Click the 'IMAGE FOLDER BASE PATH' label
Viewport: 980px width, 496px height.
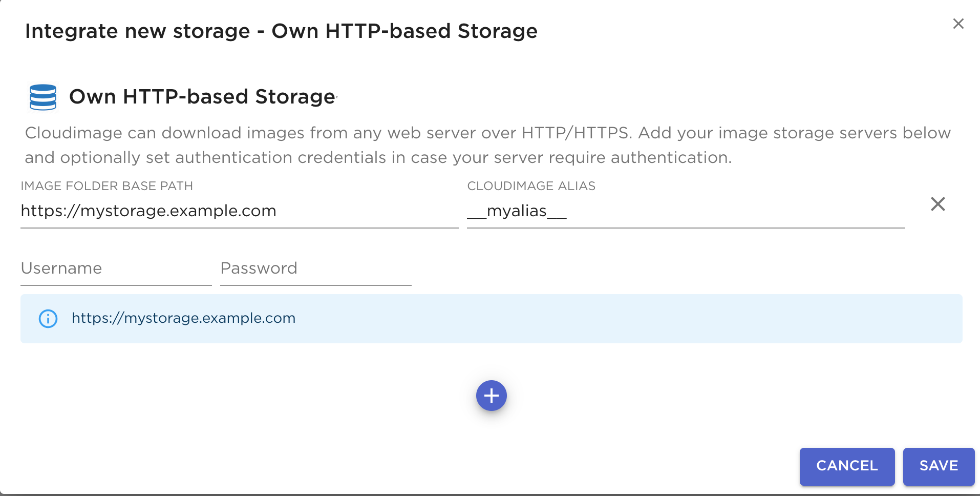[106, 186]
